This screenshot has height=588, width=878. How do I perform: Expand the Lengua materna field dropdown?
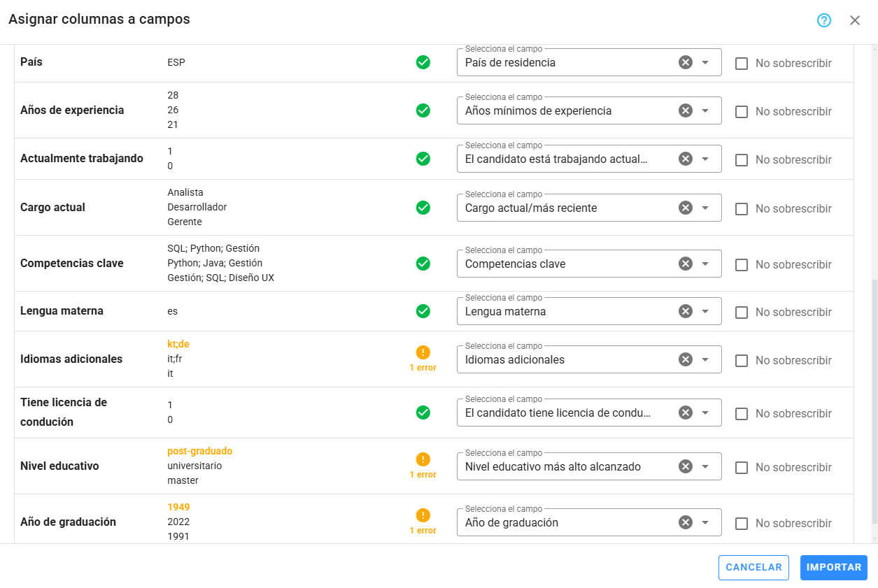coord(705,311)
